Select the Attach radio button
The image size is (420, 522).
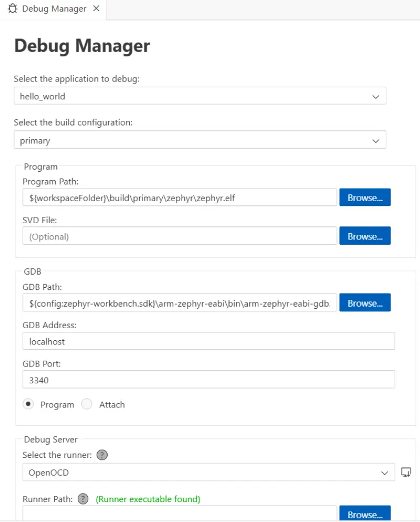tap(87, 404)
